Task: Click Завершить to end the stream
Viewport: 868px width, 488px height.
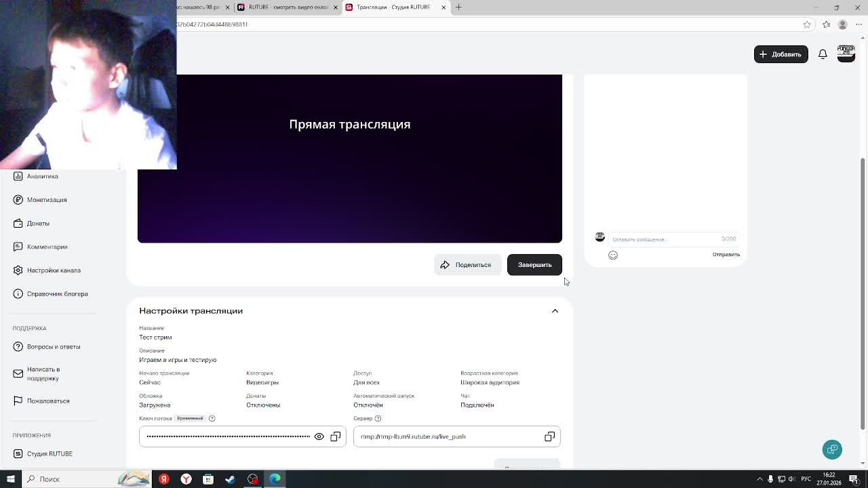Action: pos(534,265)
